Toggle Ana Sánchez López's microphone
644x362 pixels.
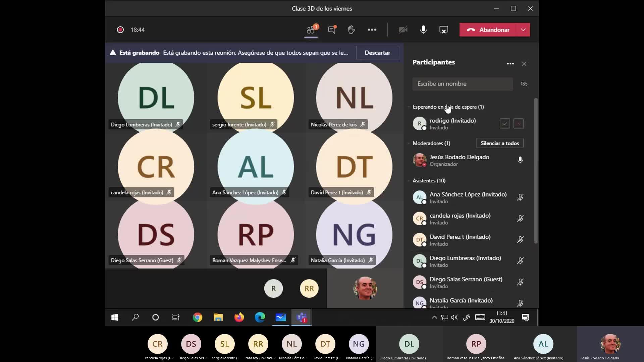520,197
